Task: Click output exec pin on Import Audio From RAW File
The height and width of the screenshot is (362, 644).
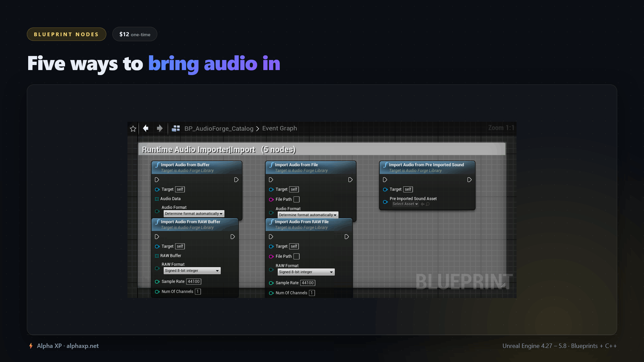Action: coord(347,237)
